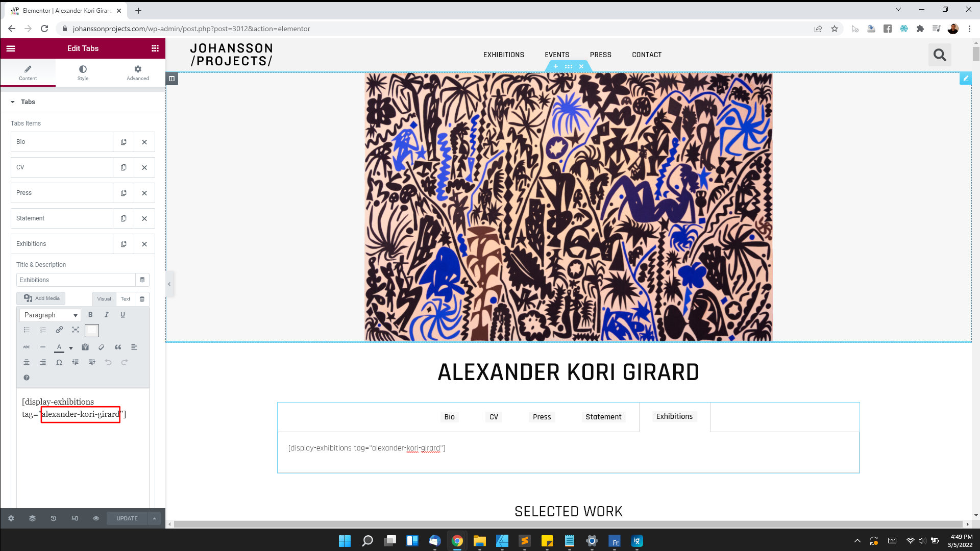
Task: Open dynamic tags for title field
Action: click(x=142, y=280)
